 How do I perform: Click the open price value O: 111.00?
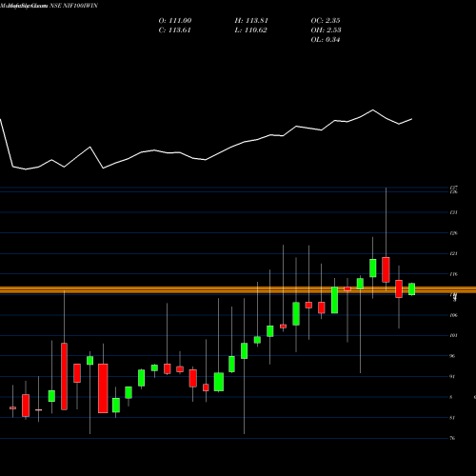pyautogui.click(x=175, y=21)
